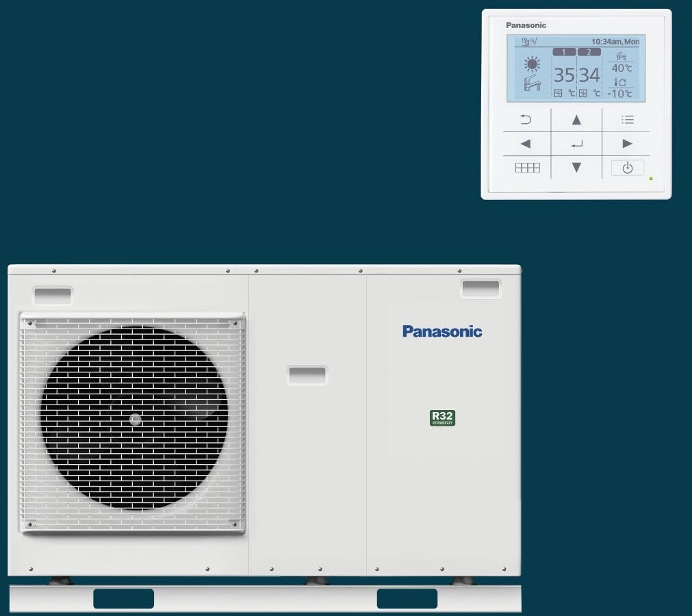This screenshot has height=616, width=692.
Task: Click the 40°C tank temperature reading
Action: (x=621, y=68)
